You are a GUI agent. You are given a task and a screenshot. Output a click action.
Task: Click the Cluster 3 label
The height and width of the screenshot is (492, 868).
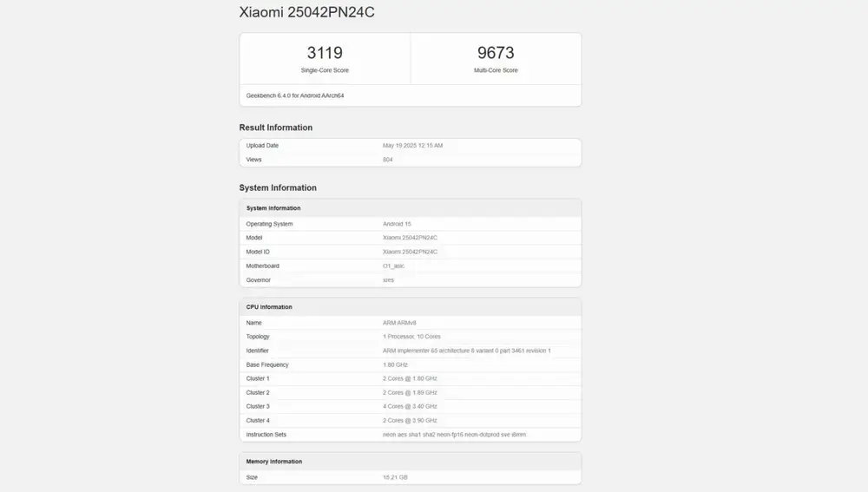[258, 406]
